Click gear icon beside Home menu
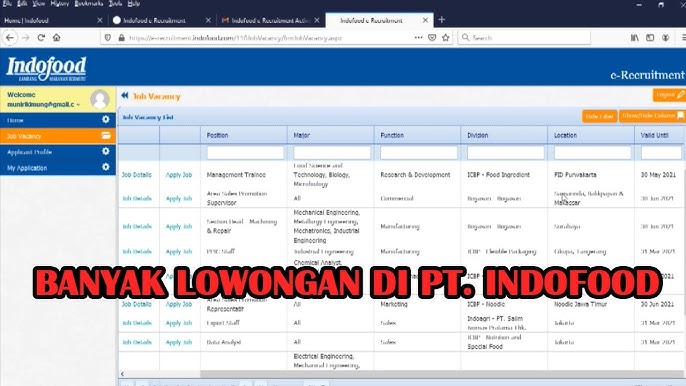The width and height of the screenshot is (686, 386). [x=105, y=119]
